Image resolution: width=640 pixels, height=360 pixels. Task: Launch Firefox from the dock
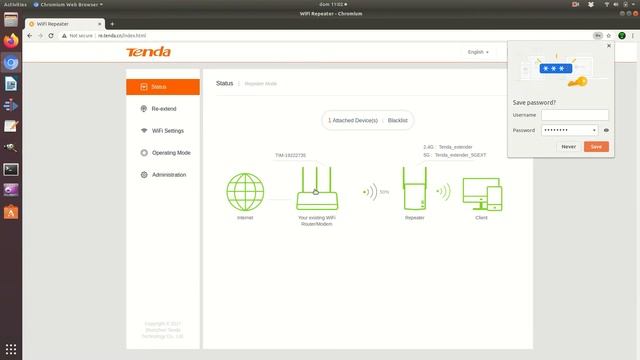11,41
